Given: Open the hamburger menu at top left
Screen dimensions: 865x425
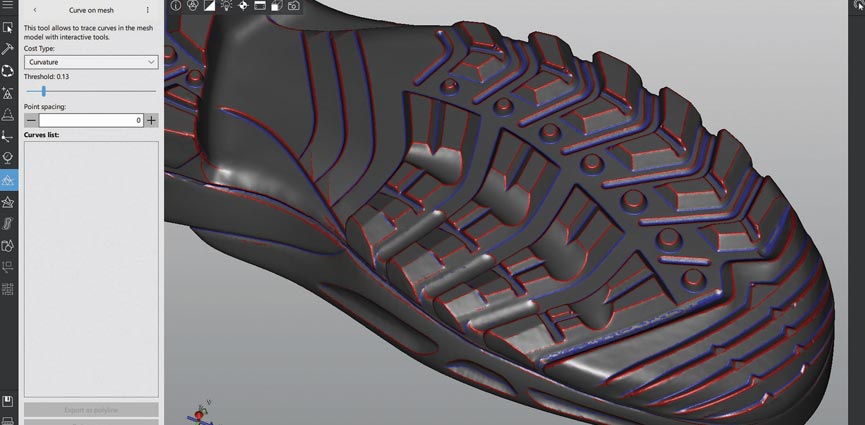Looking at the screenshot, I should click(x=8, y=6).
